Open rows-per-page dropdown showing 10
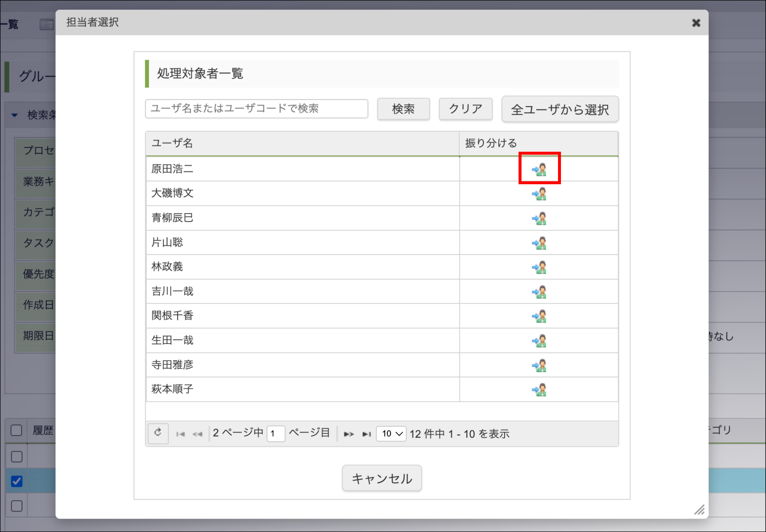 coord(391,434)
